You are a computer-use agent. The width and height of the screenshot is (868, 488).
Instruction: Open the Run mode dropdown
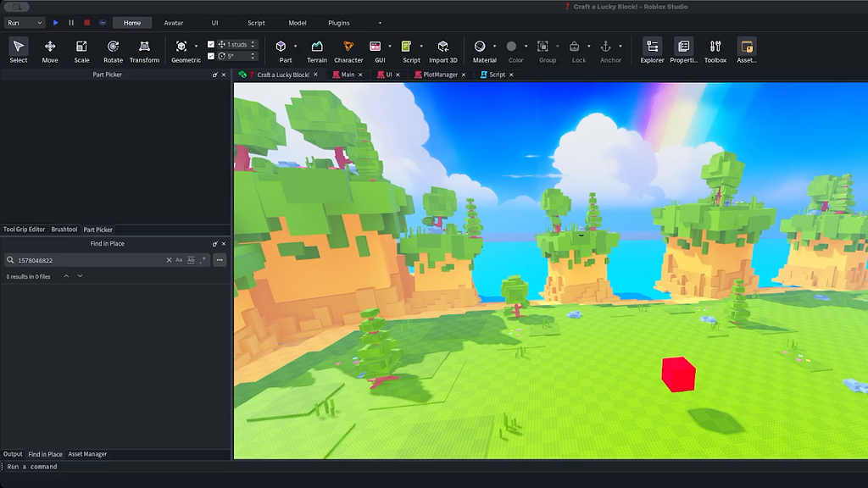pos(25,23)
